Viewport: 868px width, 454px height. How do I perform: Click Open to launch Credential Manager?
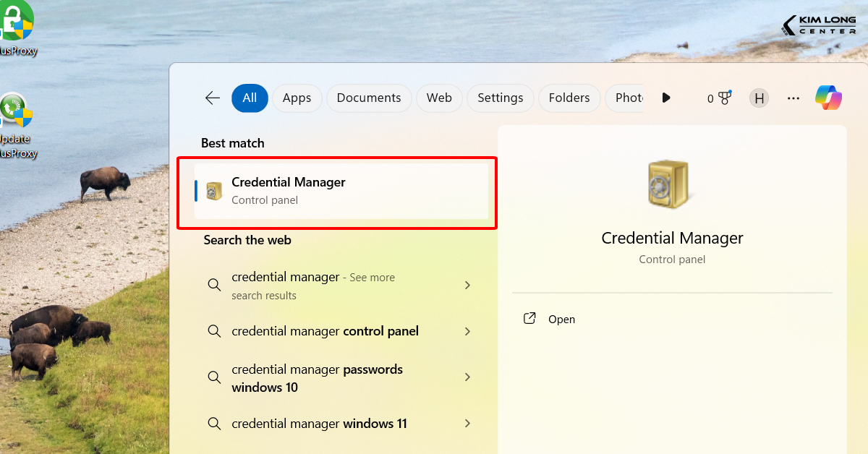[562, 318]
